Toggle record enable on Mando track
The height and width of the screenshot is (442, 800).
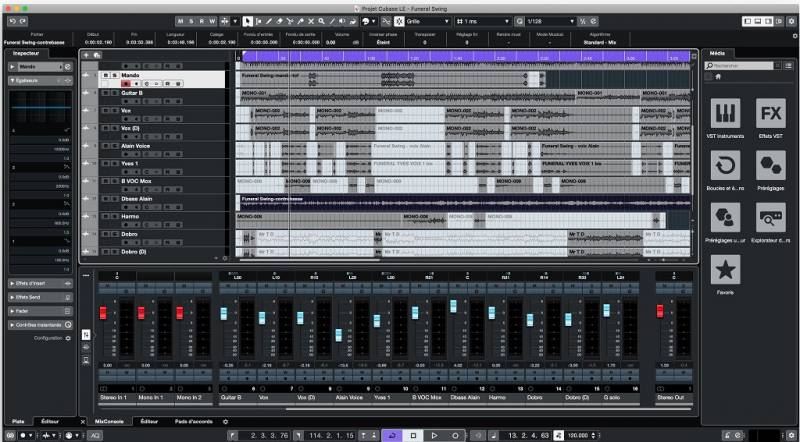pyautogui.click(x=128, y=84)
